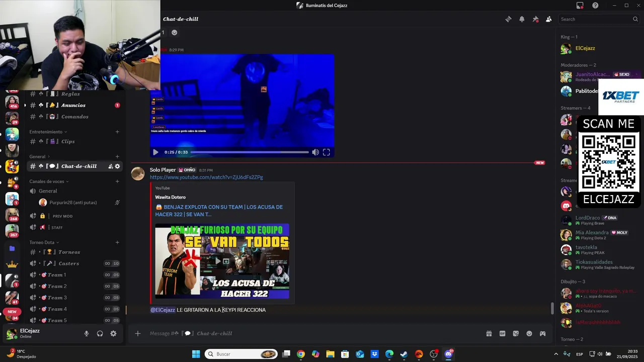Open Steam from taskbar
644x362 pixels.
[x=404, y=354]
